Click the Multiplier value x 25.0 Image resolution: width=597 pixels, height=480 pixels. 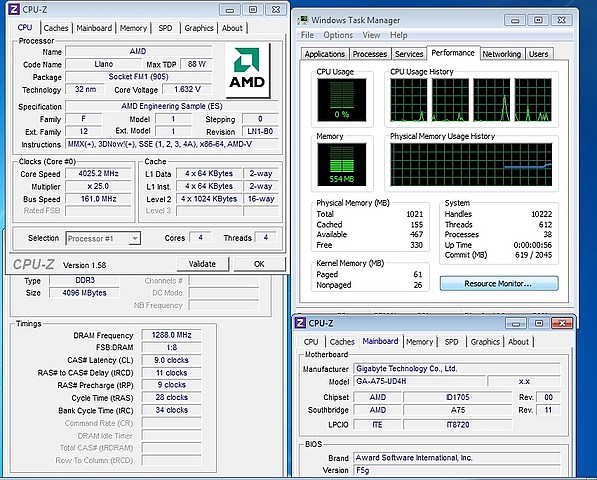(99, 186)
